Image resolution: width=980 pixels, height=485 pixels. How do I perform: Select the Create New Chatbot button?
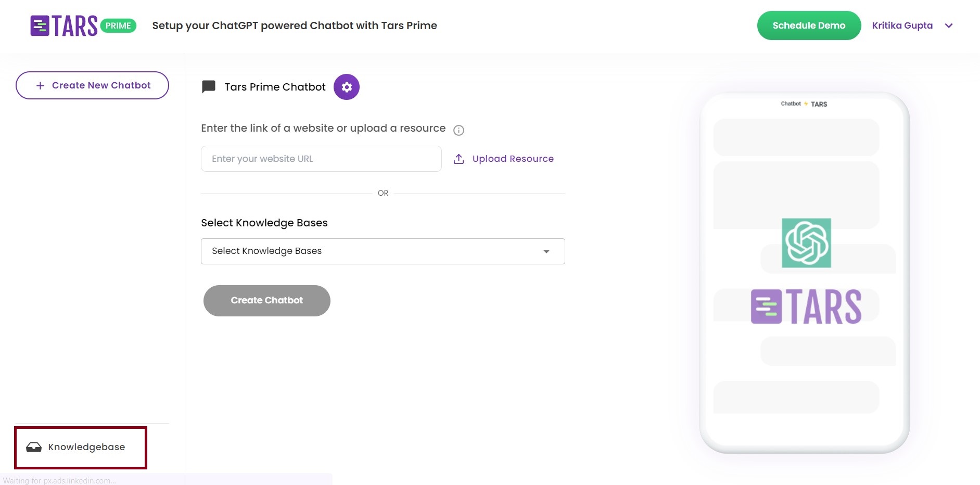pyautogui.click(x=92, y=85)
